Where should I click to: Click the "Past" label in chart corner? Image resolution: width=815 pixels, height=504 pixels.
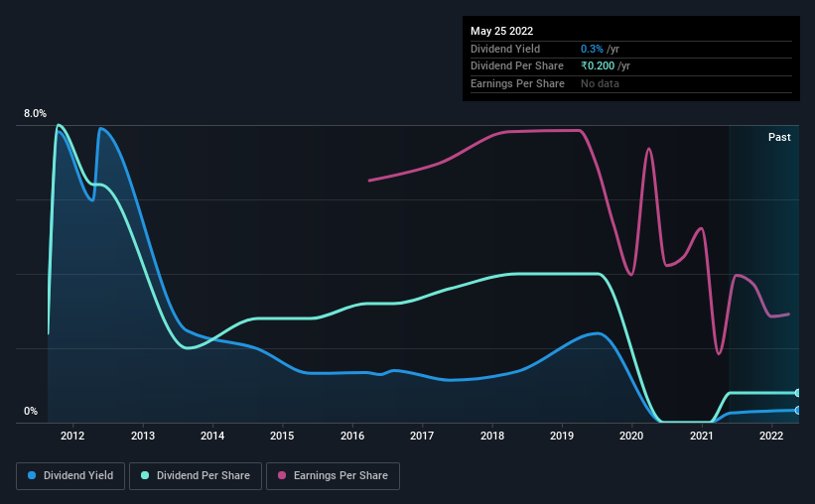(x=779, y=137)
